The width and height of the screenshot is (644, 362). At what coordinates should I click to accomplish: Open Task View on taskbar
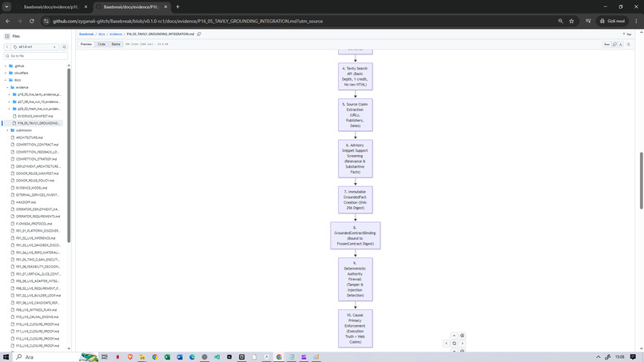coord(105,357)
